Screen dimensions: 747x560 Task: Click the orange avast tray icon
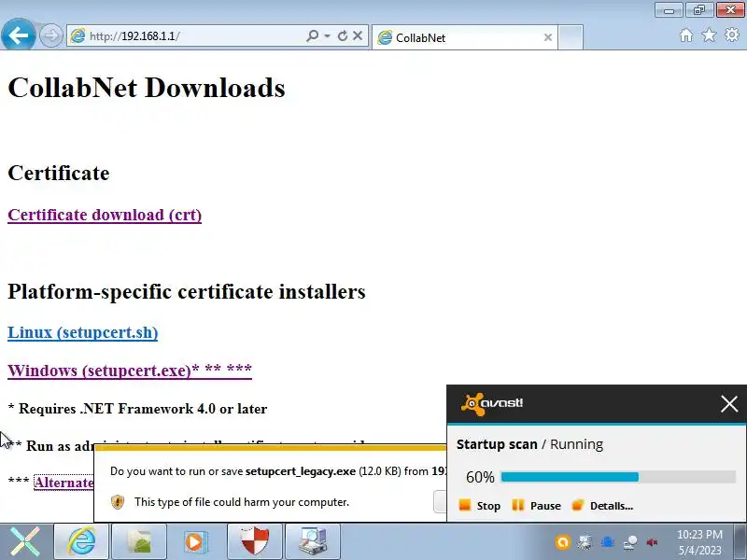562,542
